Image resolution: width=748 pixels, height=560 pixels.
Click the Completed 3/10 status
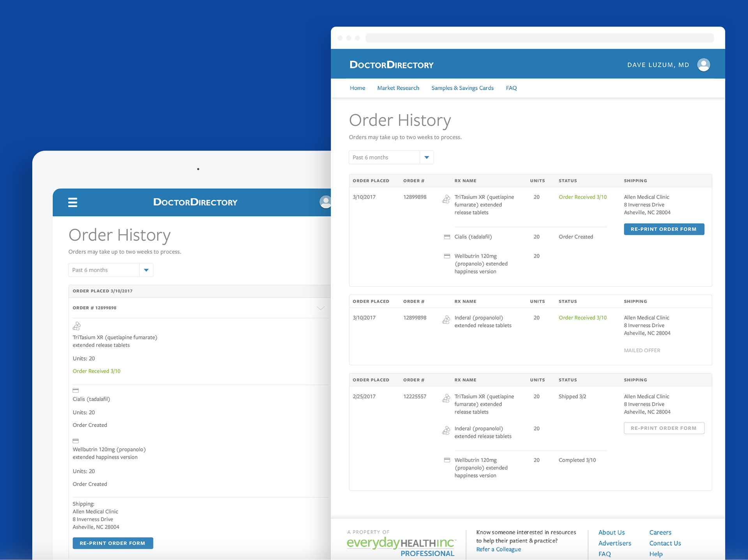click(577, 460)
